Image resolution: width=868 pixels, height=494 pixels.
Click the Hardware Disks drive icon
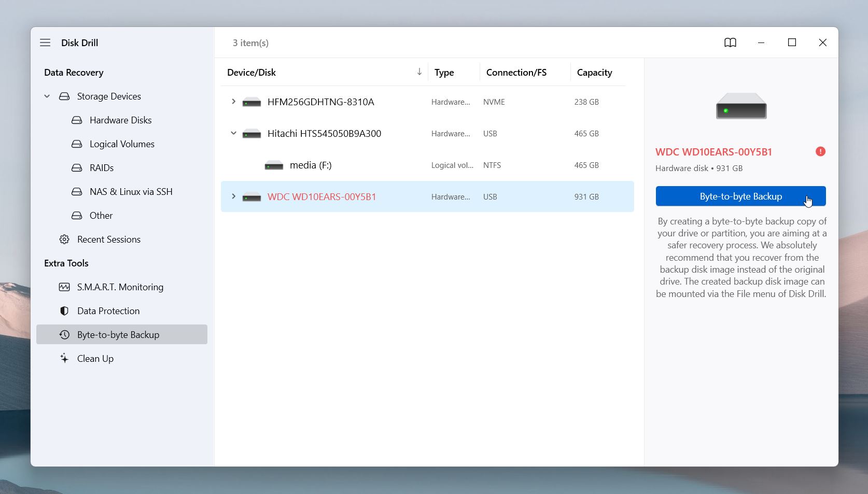tap(77, 120)
